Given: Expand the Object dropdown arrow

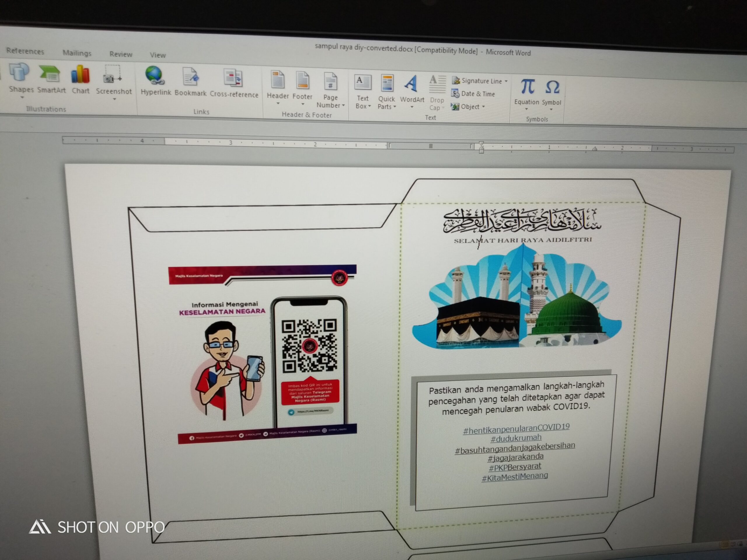Looking at the screenshot, I should [x=484, y=107].
